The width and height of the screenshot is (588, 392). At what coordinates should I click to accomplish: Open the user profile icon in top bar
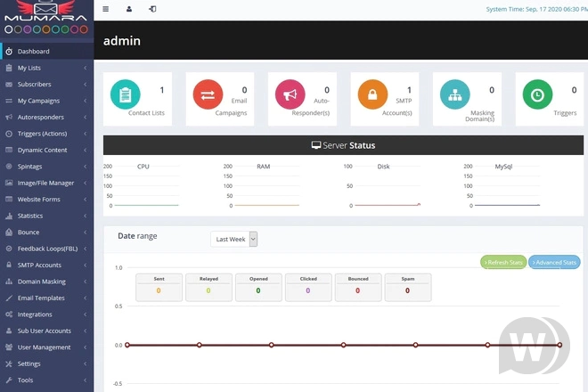pos(129,9)
